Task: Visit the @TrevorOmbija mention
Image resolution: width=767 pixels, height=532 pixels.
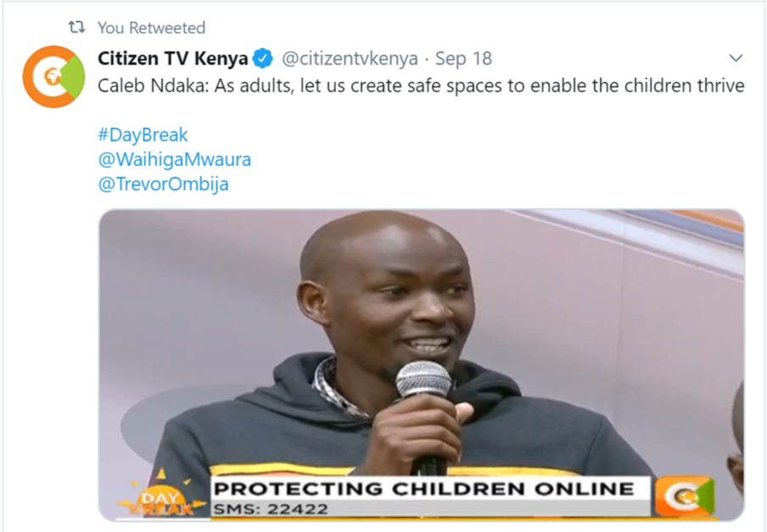Action: [164, 184]
